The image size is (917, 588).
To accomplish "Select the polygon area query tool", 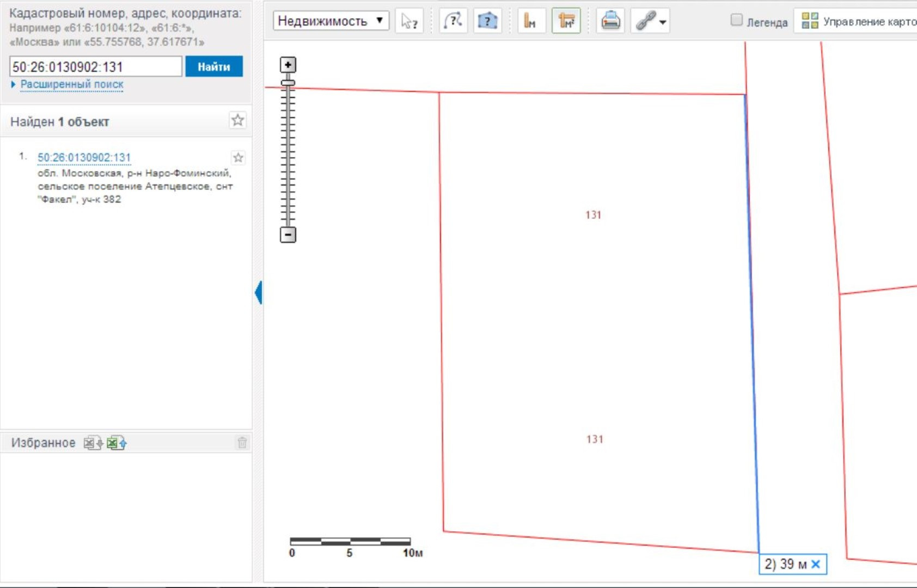I will 487,21.
